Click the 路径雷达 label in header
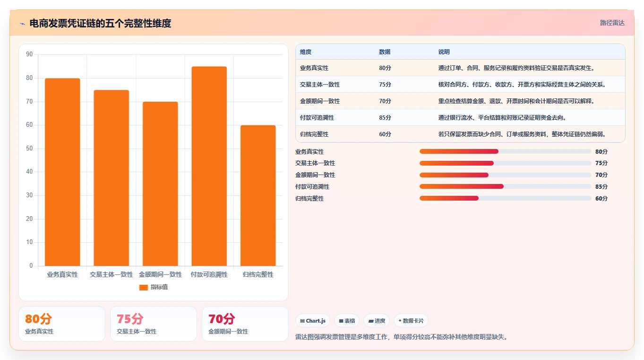Screen dimensions: 644x360 (612, 23)
